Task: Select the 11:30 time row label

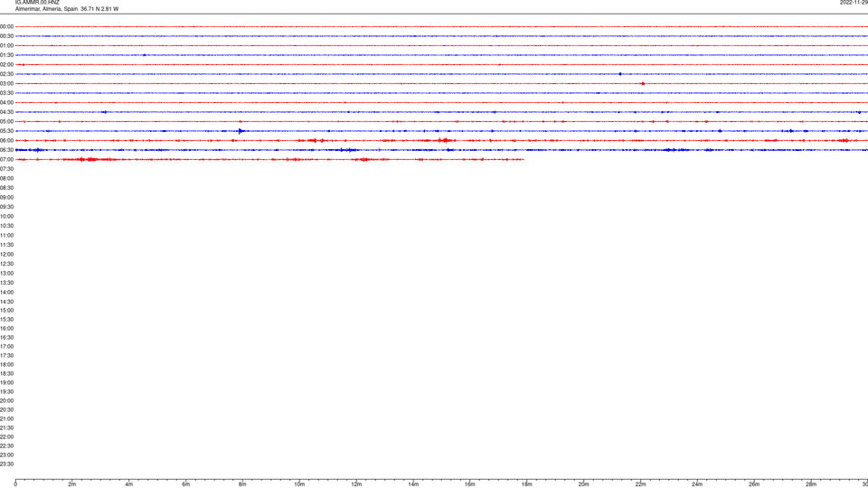Action: (x=6, y=245)
